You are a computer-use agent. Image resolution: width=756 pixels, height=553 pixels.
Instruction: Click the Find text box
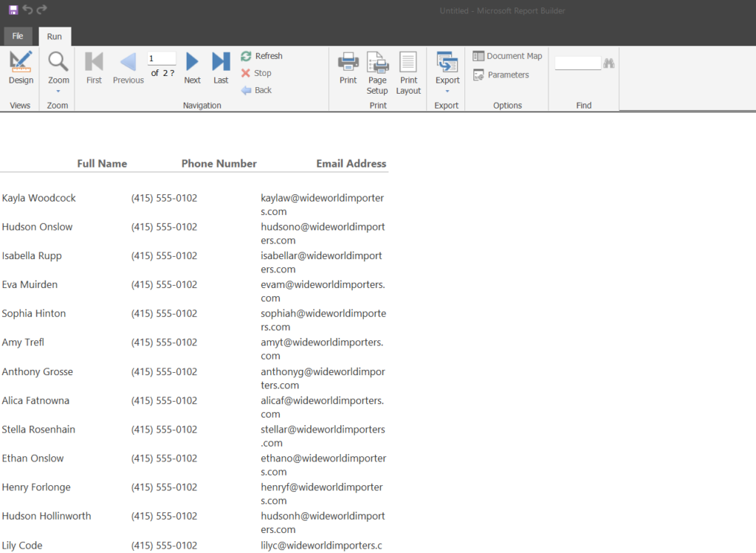click(577, 63)
